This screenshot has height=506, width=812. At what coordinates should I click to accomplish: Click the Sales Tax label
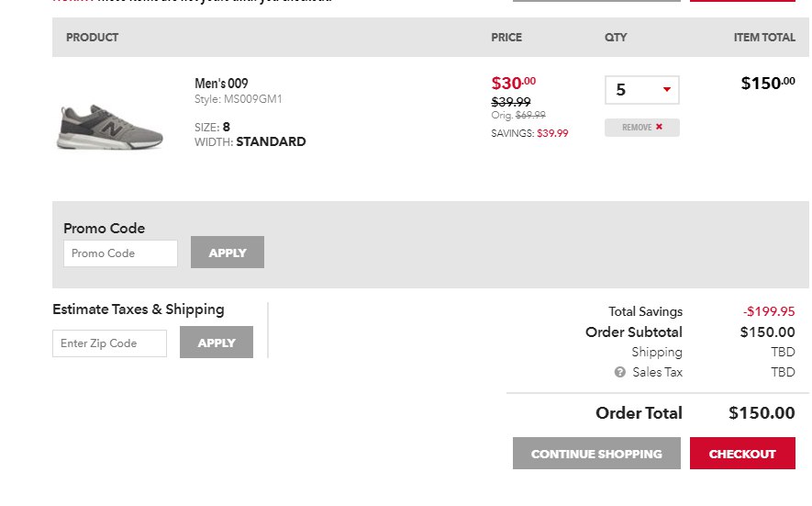click(657, 372)
